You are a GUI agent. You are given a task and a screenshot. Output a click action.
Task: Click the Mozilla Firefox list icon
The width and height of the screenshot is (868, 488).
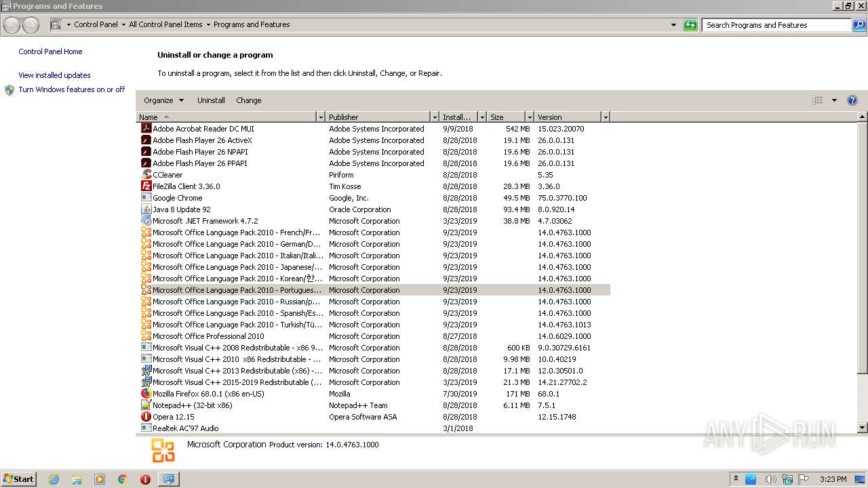146,393
